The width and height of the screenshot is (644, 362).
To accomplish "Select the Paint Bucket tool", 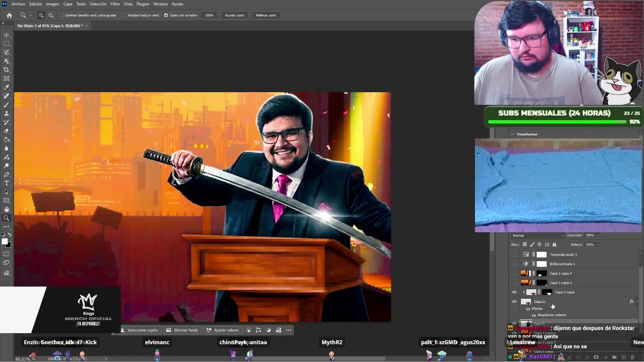I will click(7, 140).
